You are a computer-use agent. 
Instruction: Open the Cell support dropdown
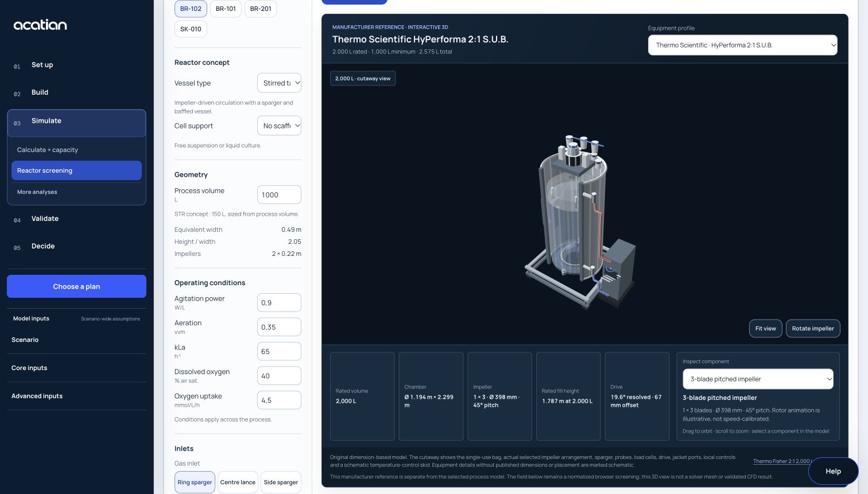pos(279,126)
